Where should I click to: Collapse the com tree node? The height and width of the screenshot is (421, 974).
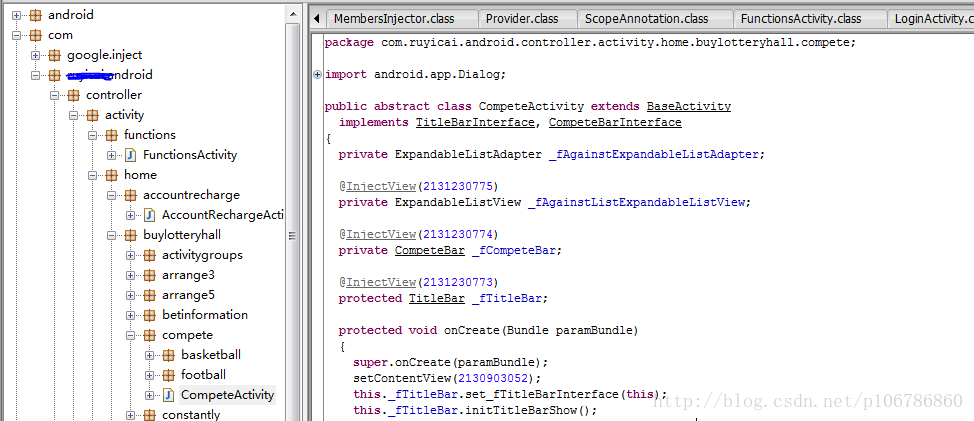(x=16, y=35)
